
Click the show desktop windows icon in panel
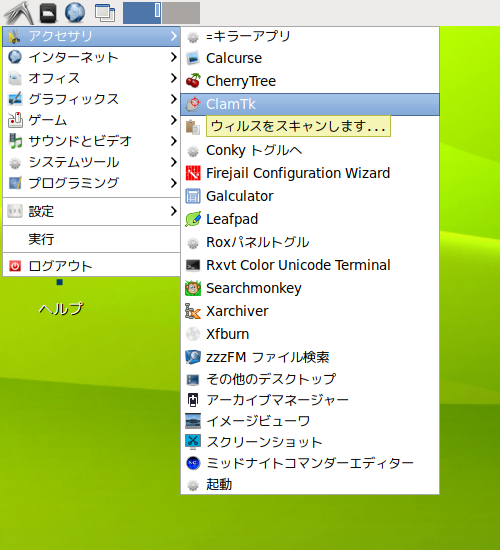click(x=105, y=13)
